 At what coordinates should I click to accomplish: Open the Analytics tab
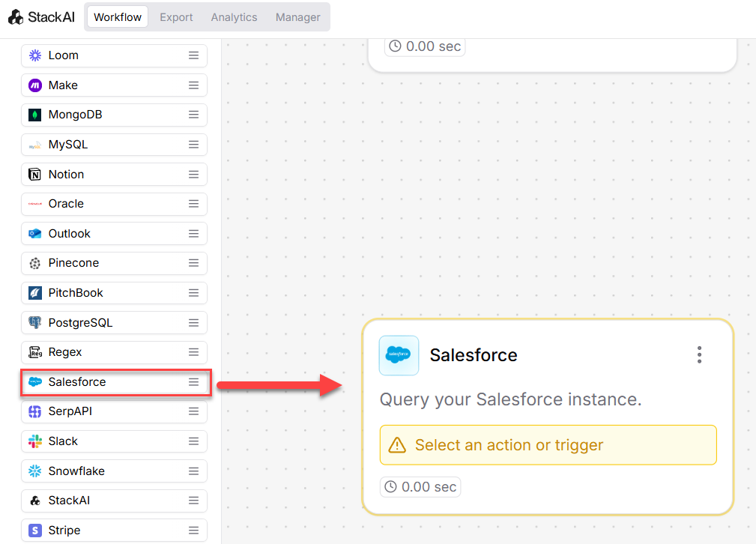(234, 17)
